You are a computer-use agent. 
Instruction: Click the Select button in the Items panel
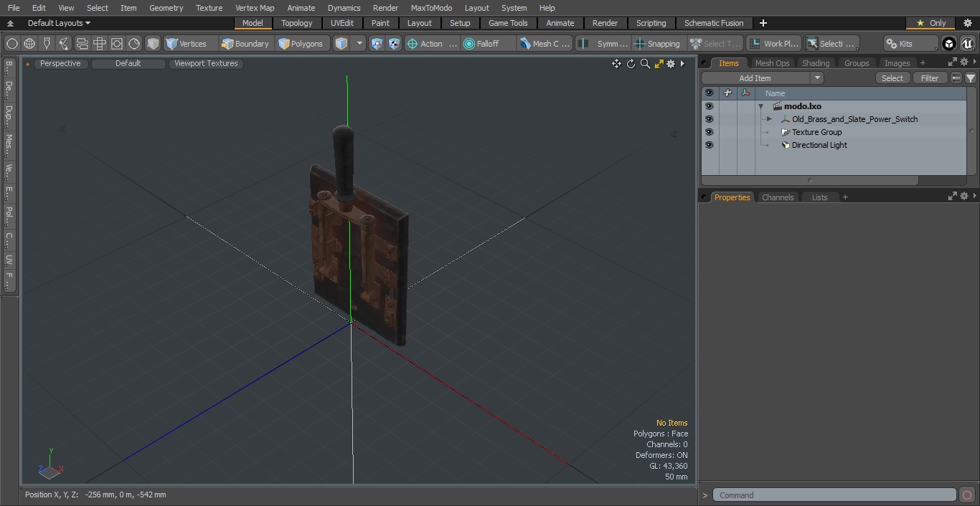click(x=892, y=78)
